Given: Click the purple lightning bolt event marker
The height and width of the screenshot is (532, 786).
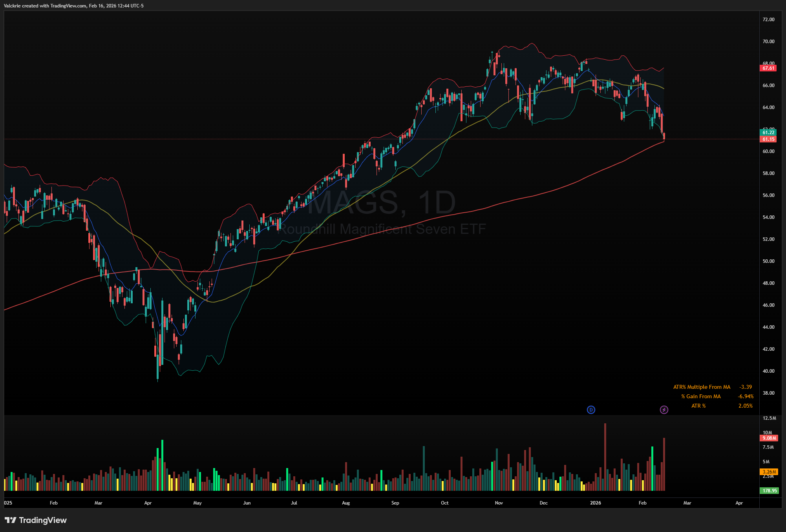Looking at the screenshot, I should pyautogui.click(x=664, y=410).
